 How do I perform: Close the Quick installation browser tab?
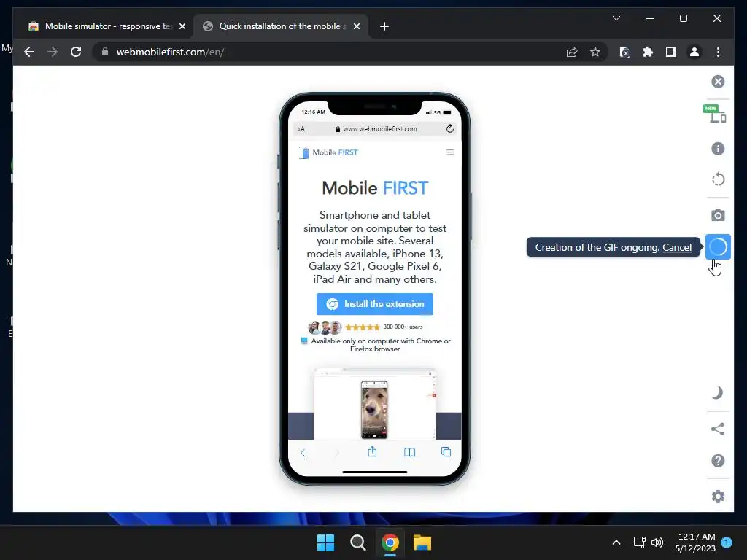pos(356,26)
